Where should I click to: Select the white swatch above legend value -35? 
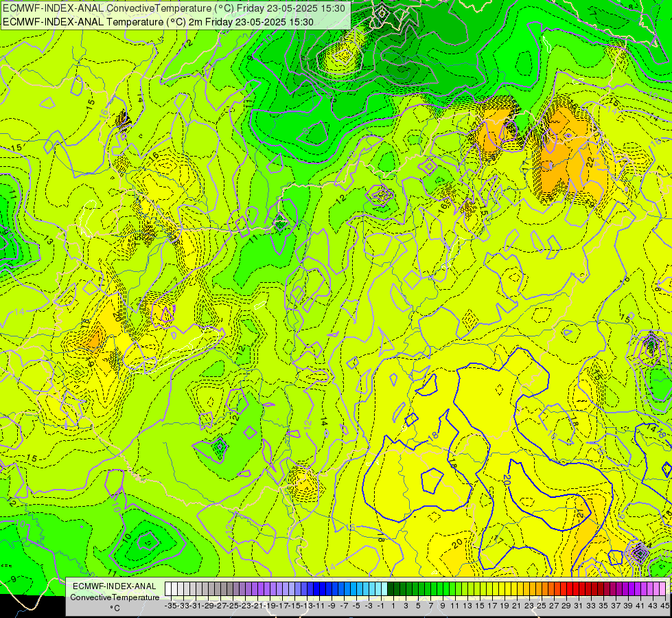[168, 588]
